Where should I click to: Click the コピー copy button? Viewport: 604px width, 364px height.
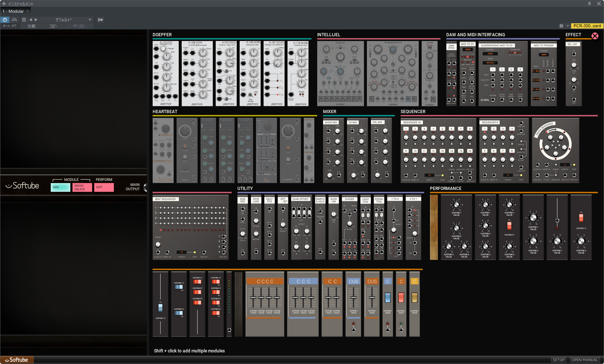53,26
